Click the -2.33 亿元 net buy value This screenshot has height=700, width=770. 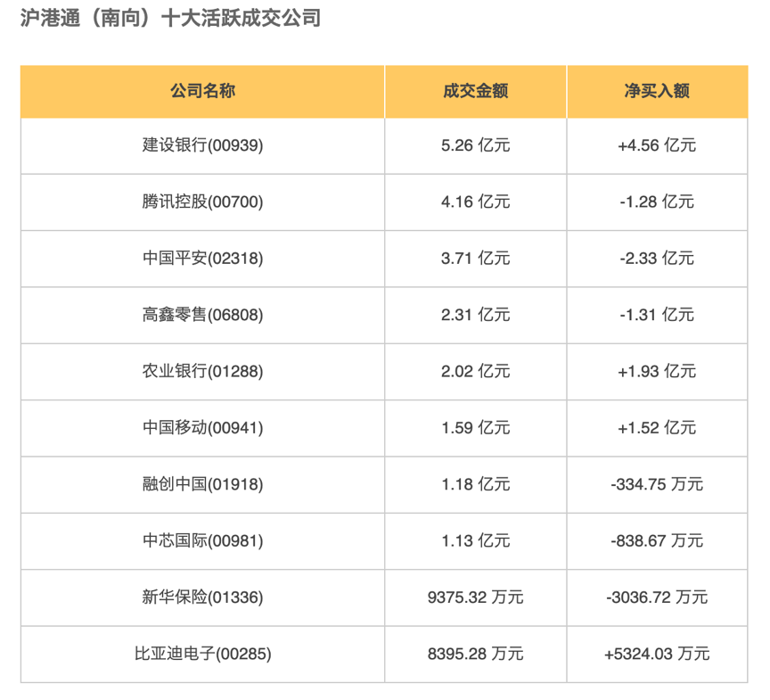[657, 259]
